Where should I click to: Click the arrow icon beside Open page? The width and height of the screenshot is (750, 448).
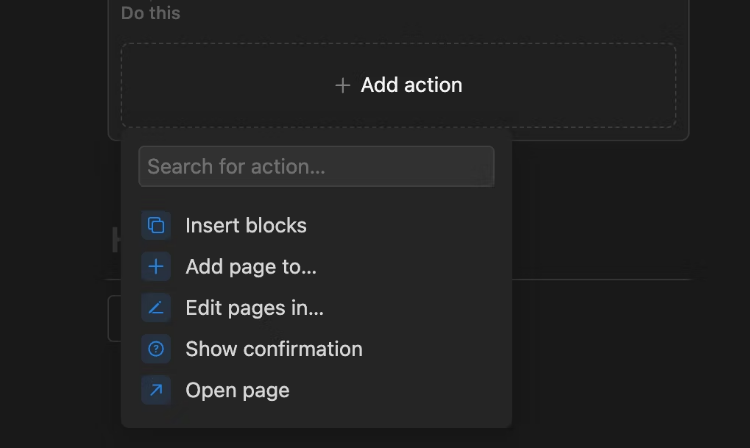(x=156, y=390)
